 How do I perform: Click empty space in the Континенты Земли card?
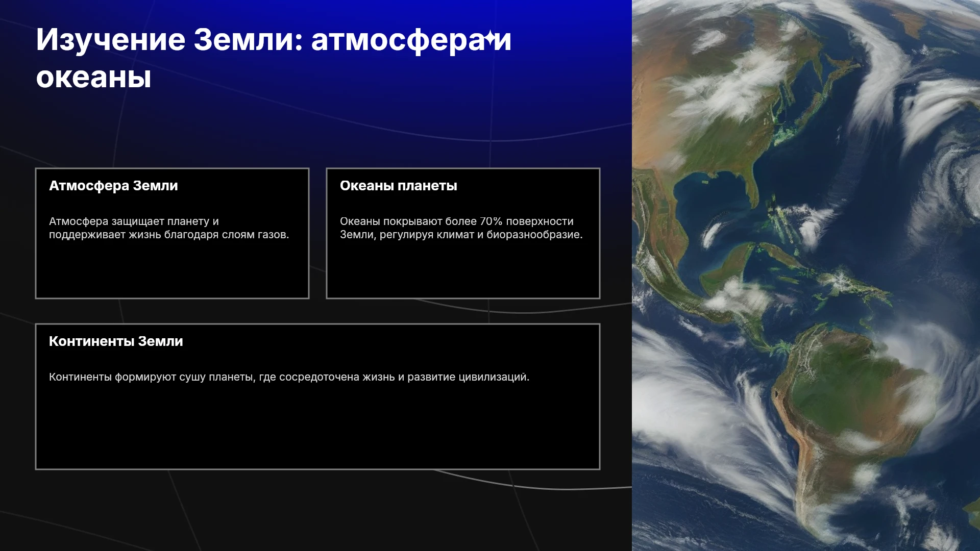(x=317, y=429)
